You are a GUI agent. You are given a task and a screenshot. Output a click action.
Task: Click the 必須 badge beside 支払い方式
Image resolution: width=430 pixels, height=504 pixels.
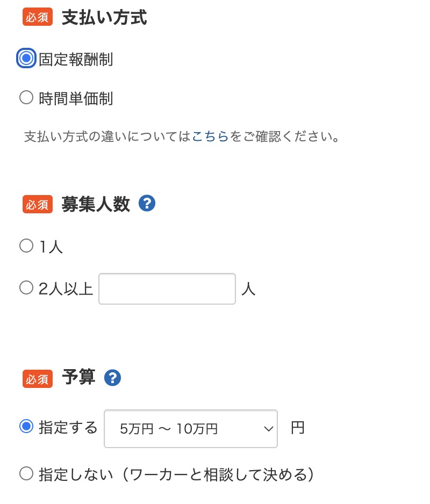(x=38, y=17)
